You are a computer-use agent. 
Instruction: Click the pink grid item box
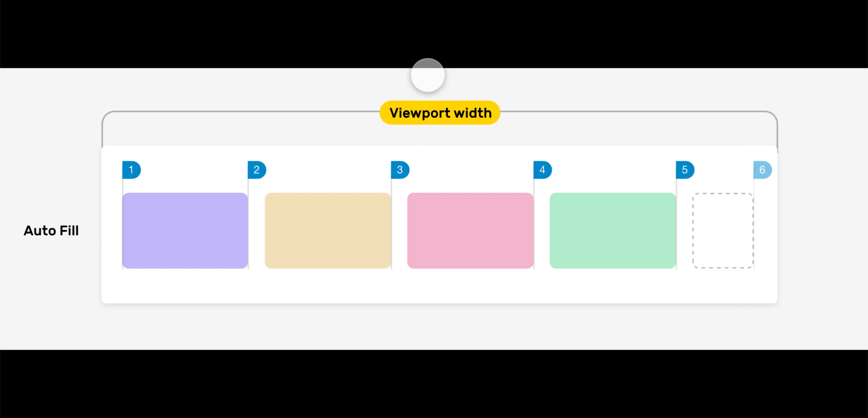[x=470, y=231]
